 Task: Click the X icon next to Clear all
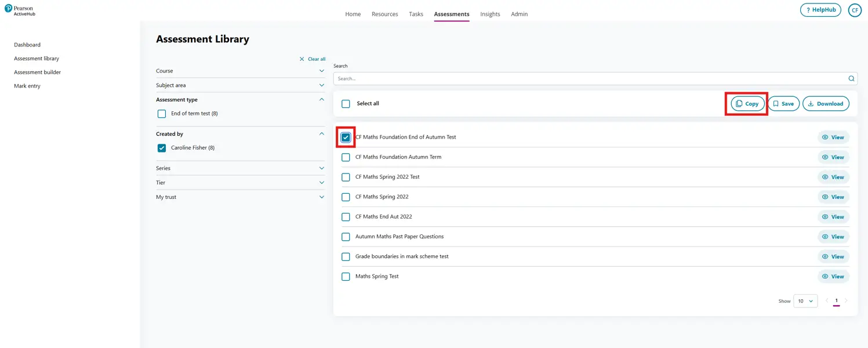302,59
